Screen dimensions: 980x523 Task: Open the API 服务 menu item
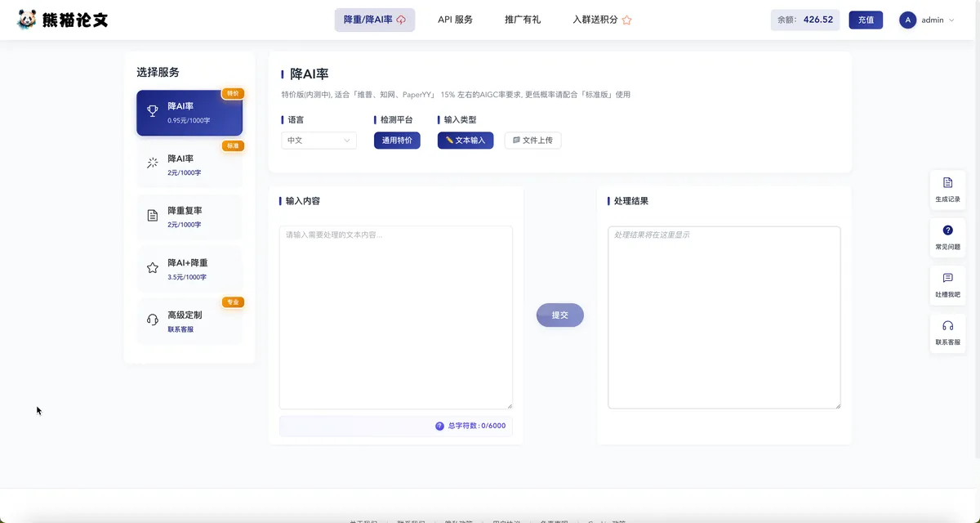455,20
